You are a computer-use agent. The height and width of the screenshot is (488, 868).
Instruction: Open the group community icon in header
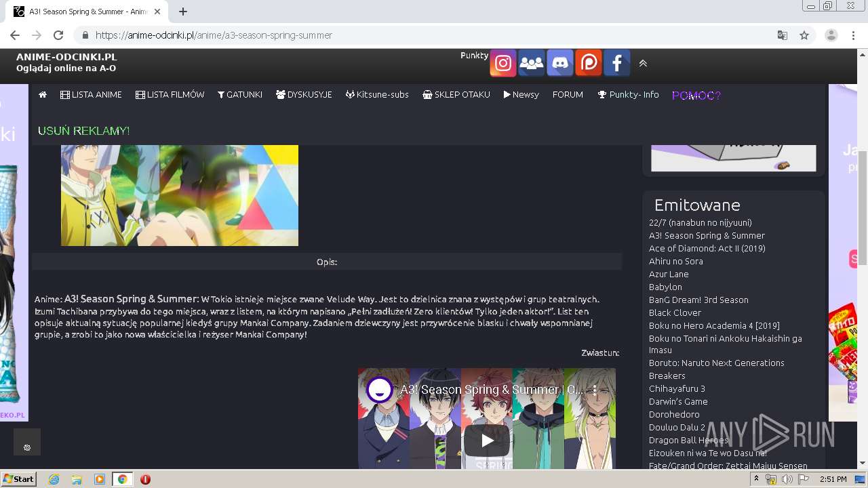pyautogui.click(x=532, y=63)
